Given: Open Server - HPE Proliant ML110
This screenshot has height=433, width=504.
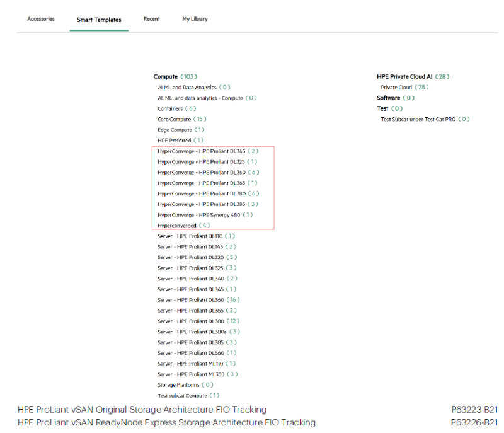Looking at the screenshot, I should (x=197, y=363).
